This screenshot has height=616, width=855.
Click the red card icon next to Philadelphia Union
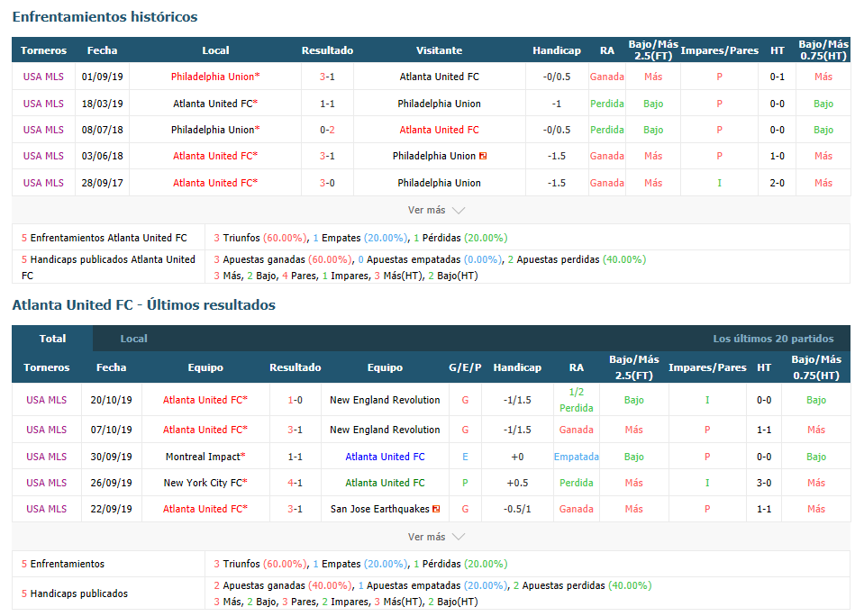point(483,156)
